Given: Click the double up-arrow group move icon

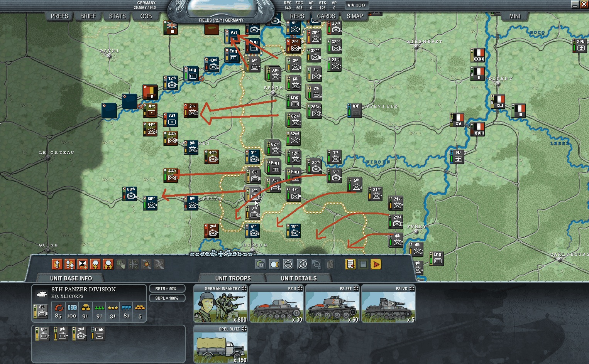Looking at the screenshot, I should 70,264.
